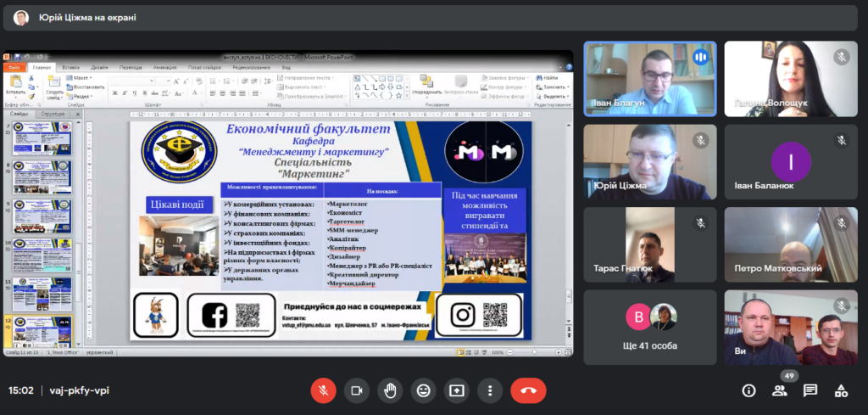Open the three-dot more options menu
Screen dimensions: 868x415
pyautogui.click(x=490, y=390)
